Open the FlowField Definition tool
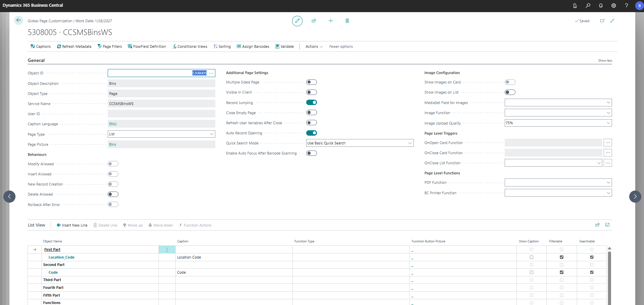Screen dimensions: 644x305 point(147,46)
